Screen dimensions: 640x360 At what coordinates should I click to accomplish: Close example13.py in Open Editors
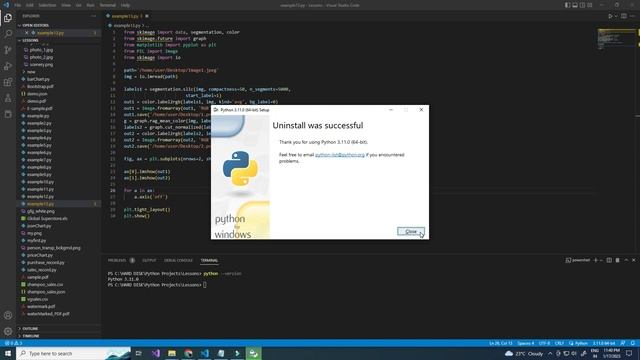[x=27, y=33]
